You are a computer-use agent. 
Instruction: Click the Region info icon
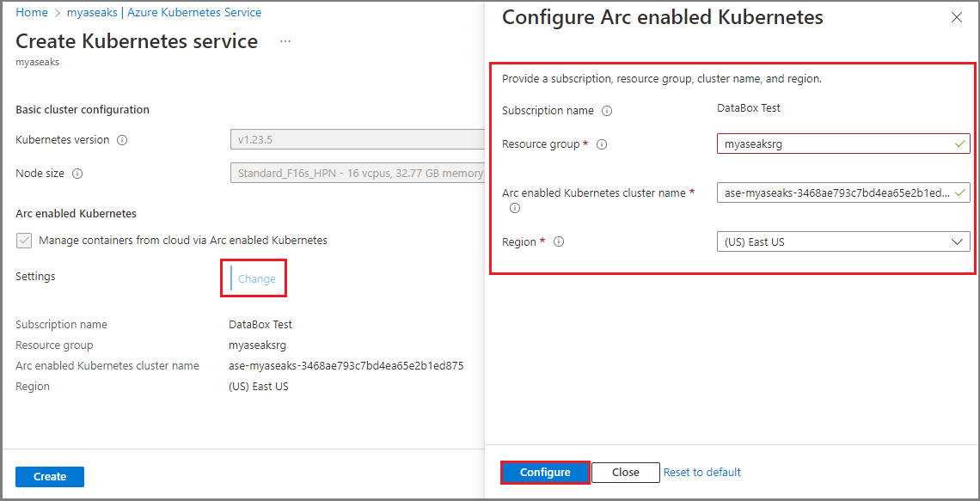(559, 241)
